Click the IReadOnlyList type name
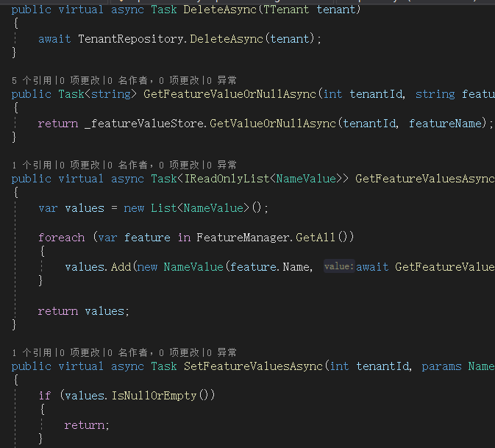495x448 pixels. coord(227,179)
